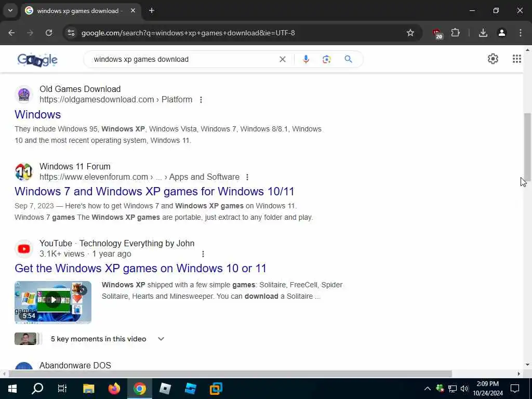Open the volume control in the tray
The height and width of the screenshot is (399, 532).
(464, 389)
